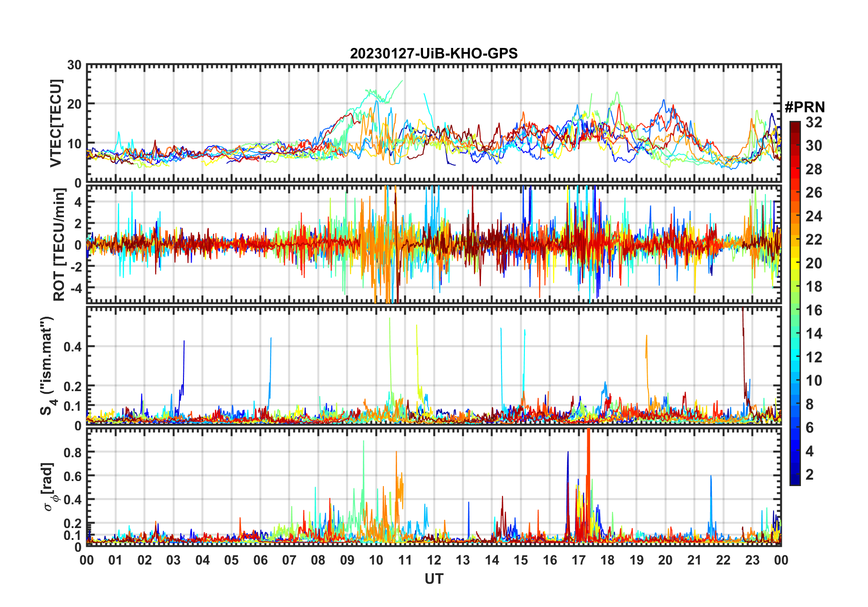Viewport: 868px width, 607px height.
Task: Click x-axis tick label "19"
Action: [x=637, y=560]
